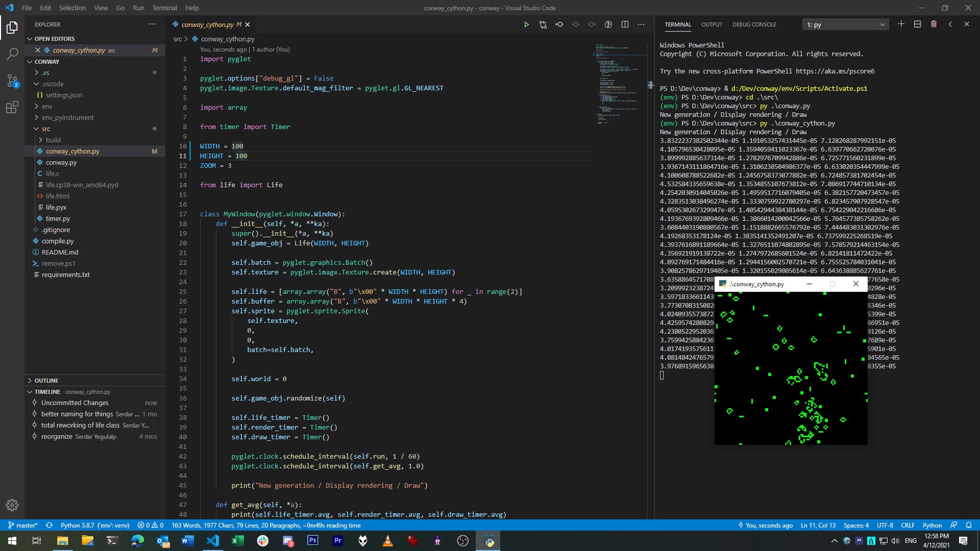Viewport: 980px width, 551px height.
Task: Select 'better naming for things' timeline entry
Action: click(x=95, y=414)
